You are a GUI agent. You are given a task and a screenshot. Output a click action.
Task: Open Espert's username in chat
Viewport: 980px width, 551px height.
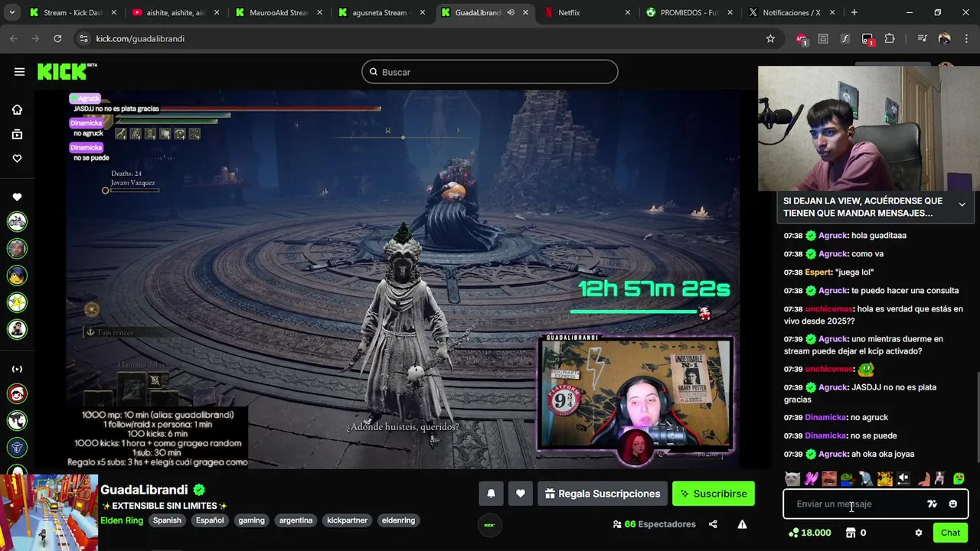(818, 272)
